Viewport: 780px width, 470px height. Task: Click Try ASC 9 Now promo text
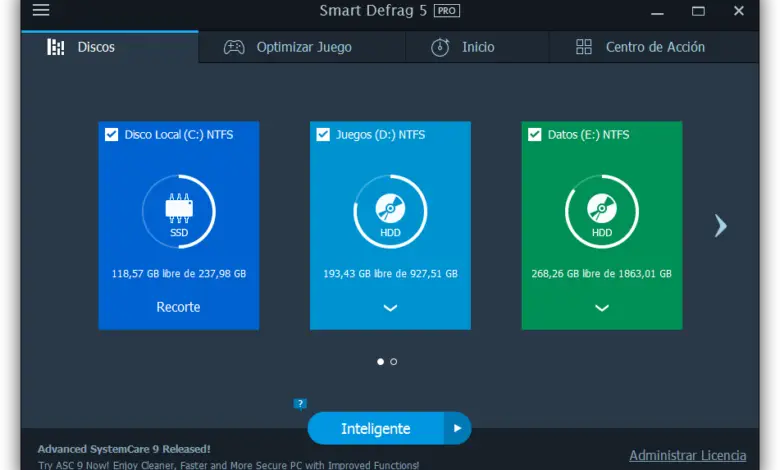tap(228, 465)
